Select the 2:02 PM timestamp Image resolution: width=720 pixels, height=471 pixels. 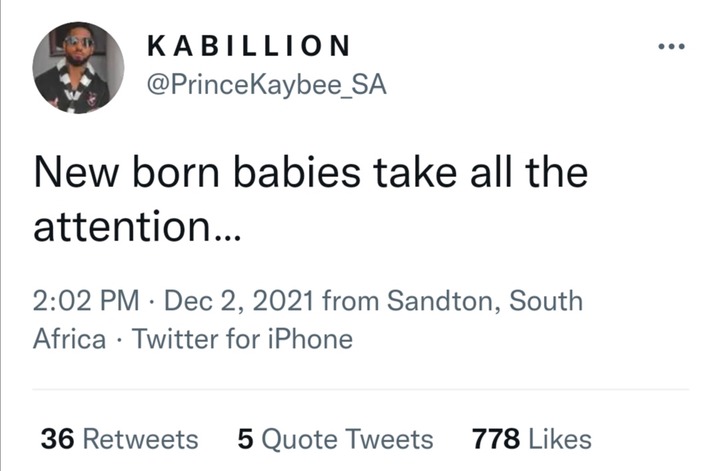tap(86, 301)
